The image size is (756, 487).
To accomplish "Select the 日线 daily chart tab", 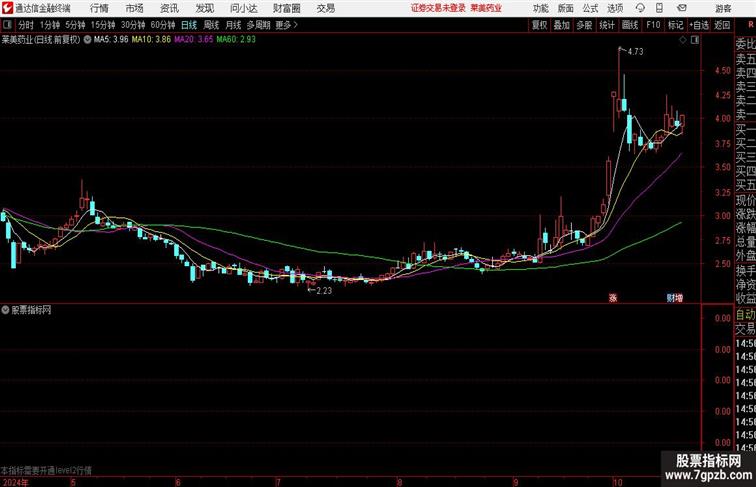I will tap(189, 25).
